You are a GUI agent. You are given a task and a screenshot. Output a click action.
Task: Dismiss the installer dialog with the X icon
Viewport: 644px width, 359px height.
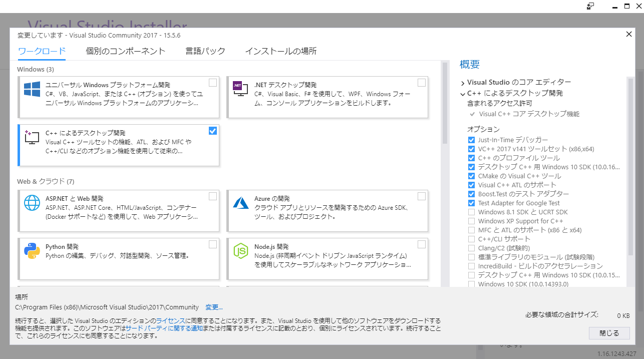[x=628, y=34]
